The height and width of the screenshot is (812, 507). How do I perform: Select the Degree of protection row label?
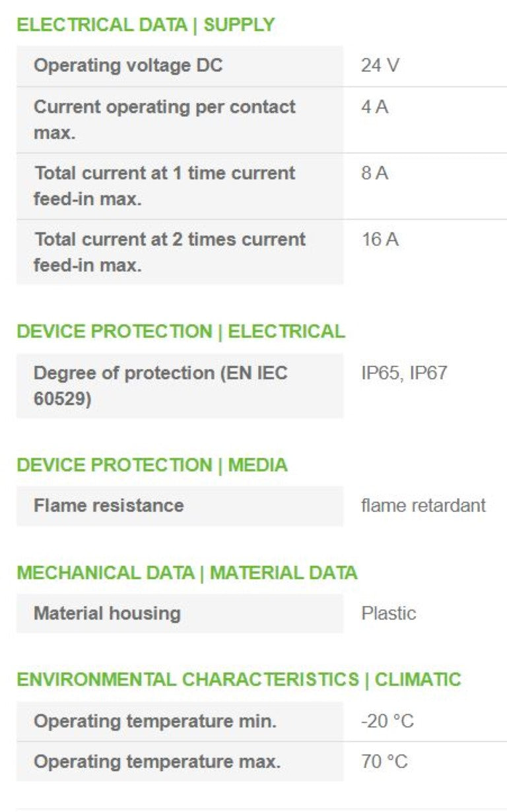tap(160, 385)
